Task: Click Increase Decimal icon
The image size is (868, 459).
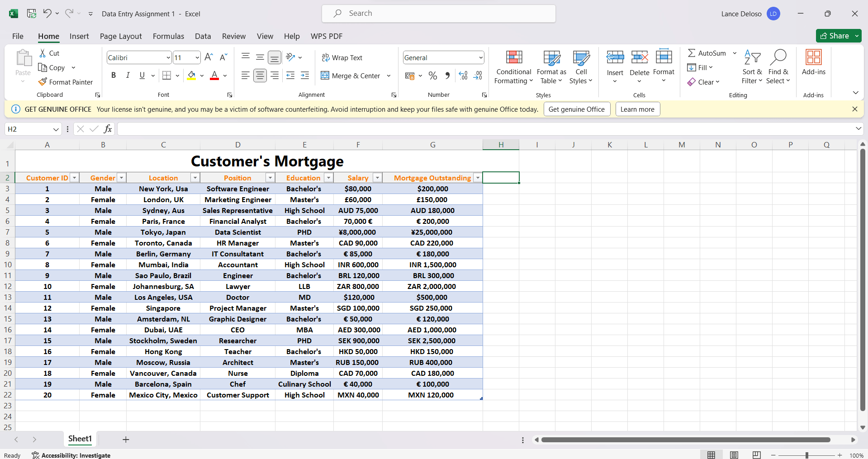Action: tap(463, 76)
